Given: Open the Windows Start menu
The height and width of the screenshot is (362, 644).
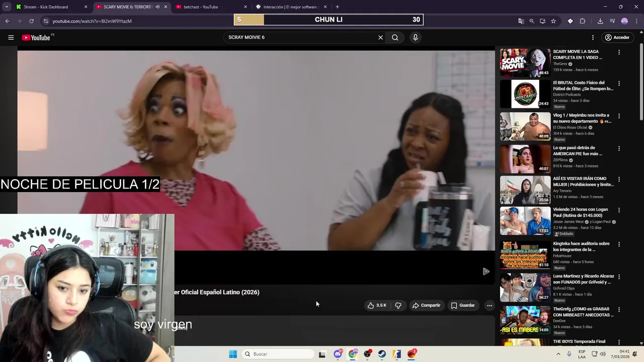Looking at the screenshot, I should click(233, 354).
